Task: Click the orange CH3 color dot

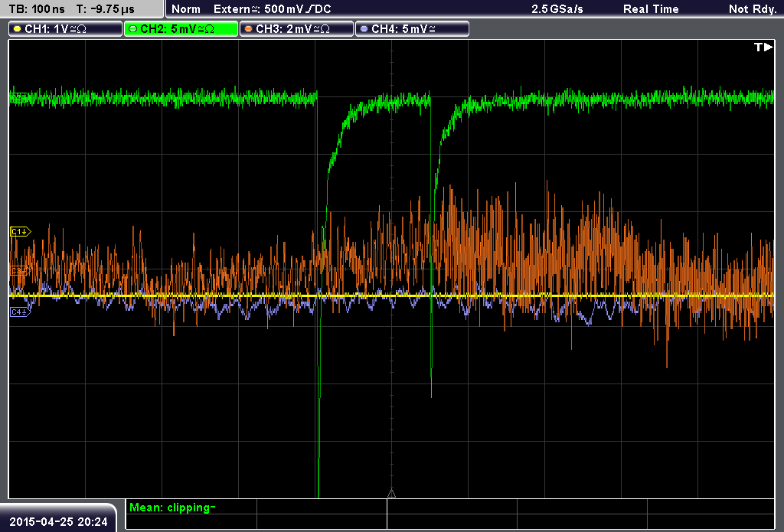Action: coord(249,29)
